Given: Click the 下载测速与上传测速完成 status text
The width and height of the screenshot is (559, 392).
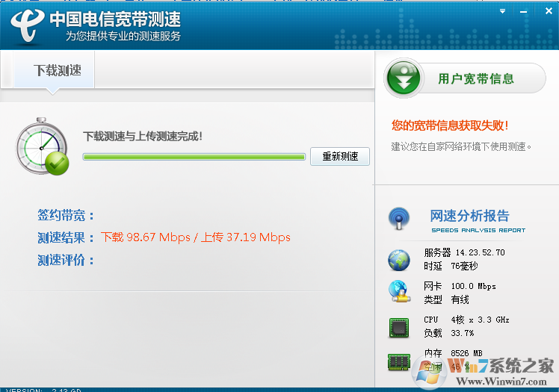Looking at the screenshot, I should pyautogui.click(x=143, y=136).
